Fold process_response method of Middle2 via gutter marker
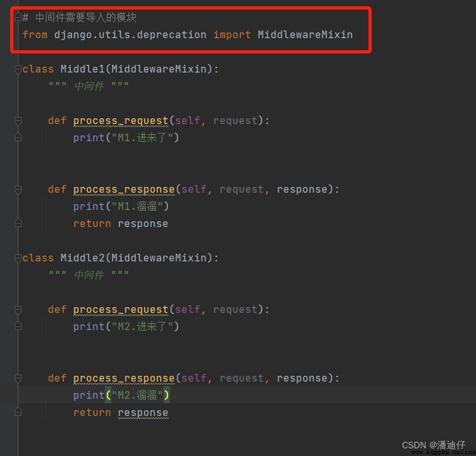476x456 pixels. pyautogui.click(x=18, y=378)
